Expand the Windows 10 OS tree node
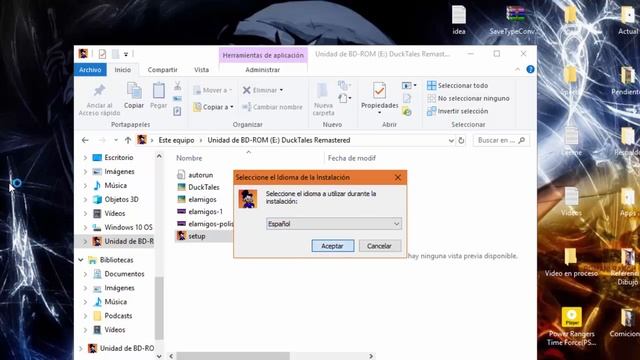The height and width of the screenshot is (360, 640). 85,227
